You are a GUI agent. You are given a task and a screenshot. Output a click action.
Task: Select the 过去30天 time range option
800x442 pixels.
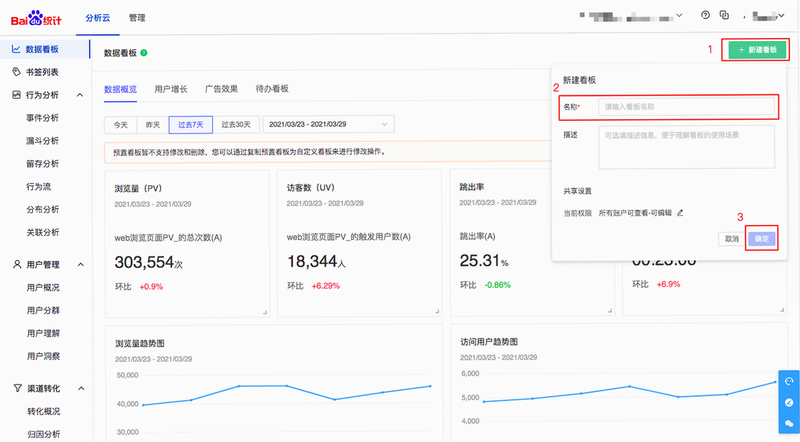[236, 125]
